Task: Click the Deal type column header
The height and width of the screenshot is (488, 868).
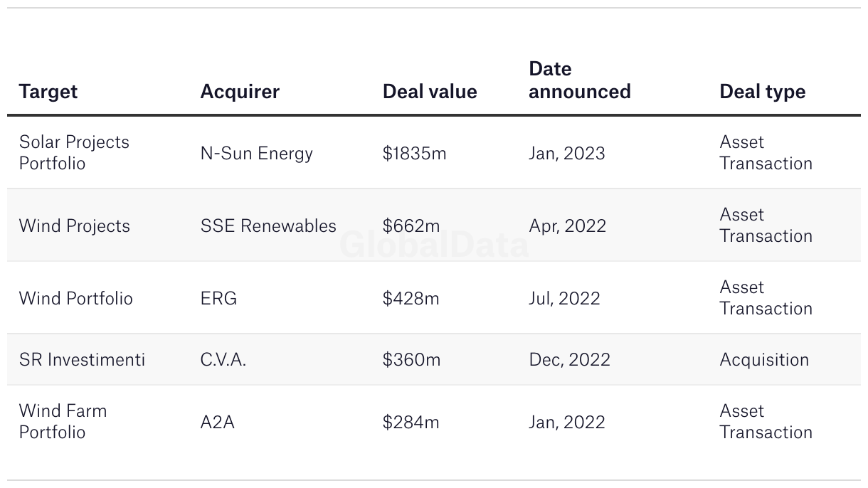Action: click(762, 92)
